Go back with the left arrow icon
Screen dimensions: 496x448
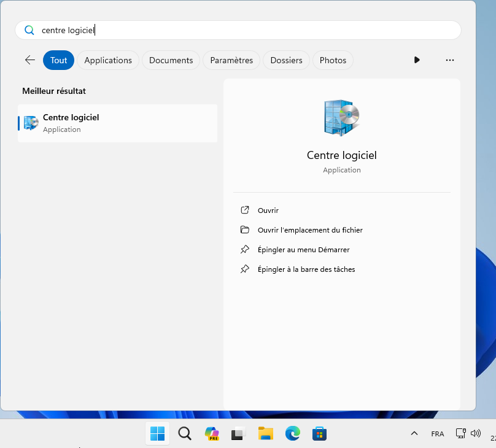tap(30, 60)
